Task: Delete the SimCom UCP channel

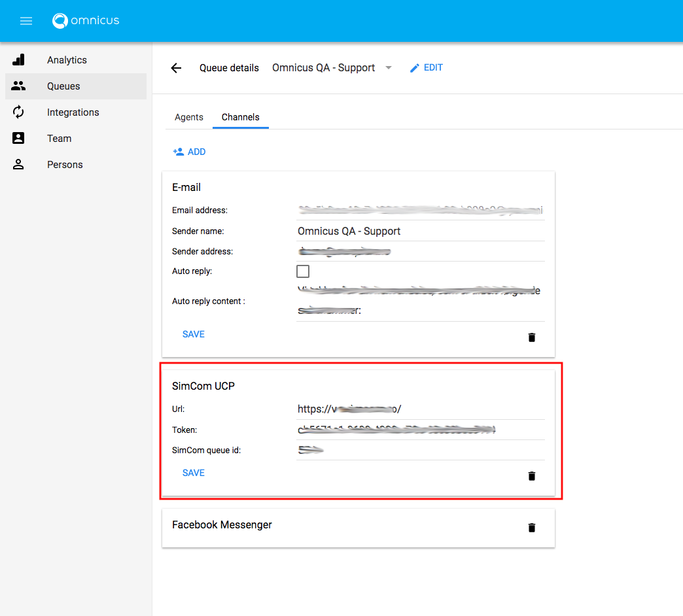Action: (531, 476)
